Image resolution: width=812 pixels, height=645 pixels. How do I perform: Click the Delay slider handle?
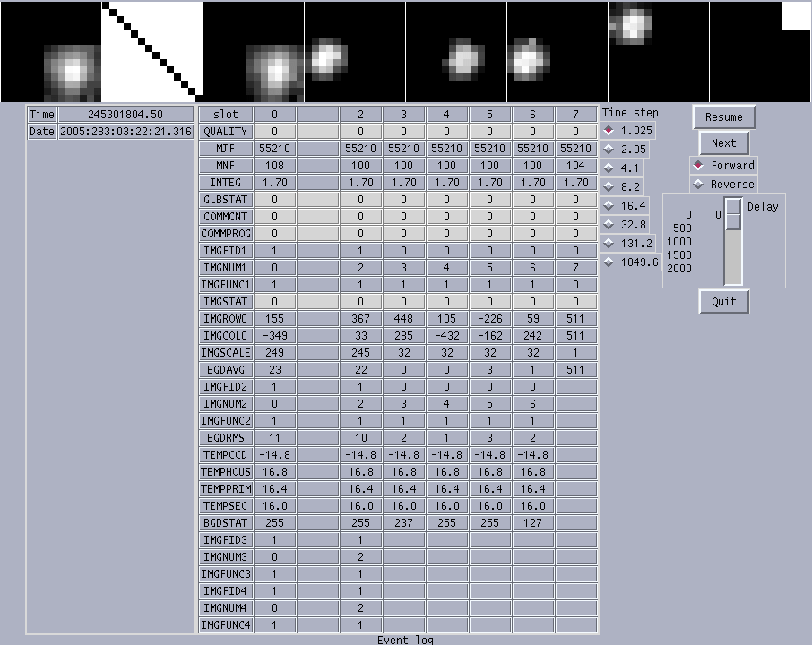click(733, 214)
